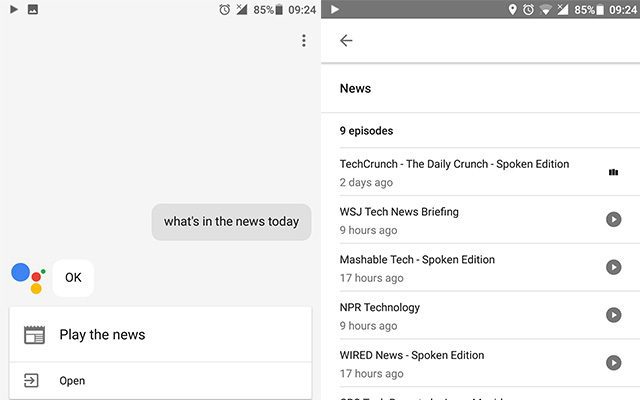This screenshot has width=640, height=400.
Task: Tap the News heading
Action: point(356,89)
